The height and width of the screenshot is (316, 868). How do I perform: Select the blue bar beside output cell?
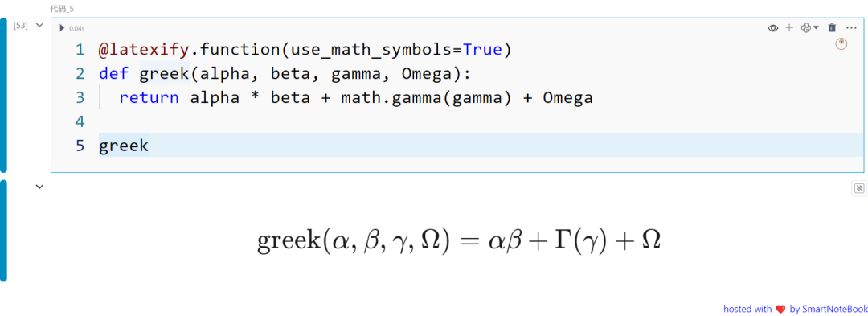click(3, 231)
